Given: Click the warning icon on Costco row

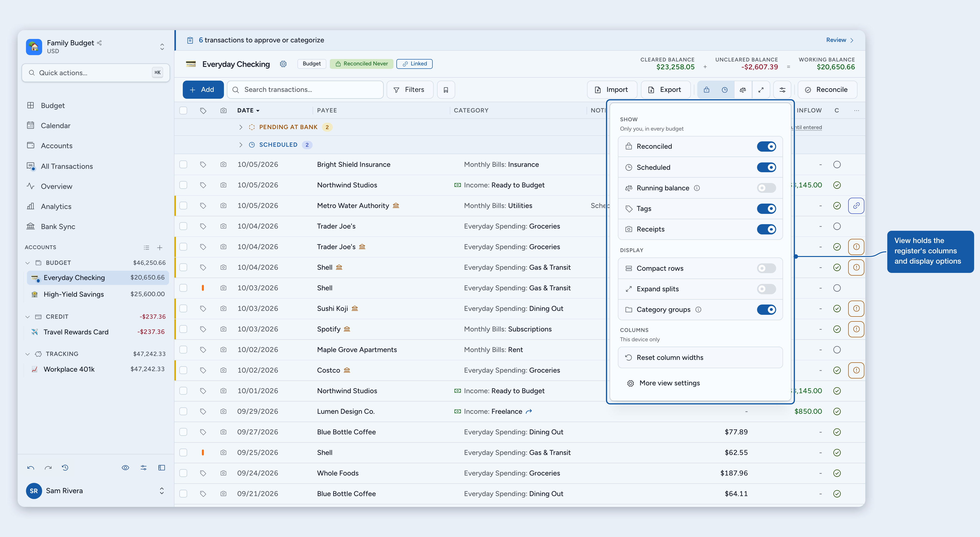Looking at the screenshot, I should tap(856, 370).
